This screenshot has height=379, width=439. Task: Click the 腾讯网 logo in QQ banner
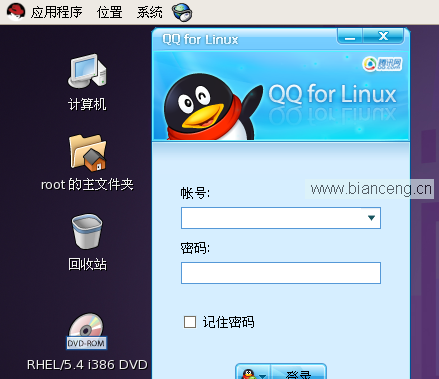pos(382,64)
